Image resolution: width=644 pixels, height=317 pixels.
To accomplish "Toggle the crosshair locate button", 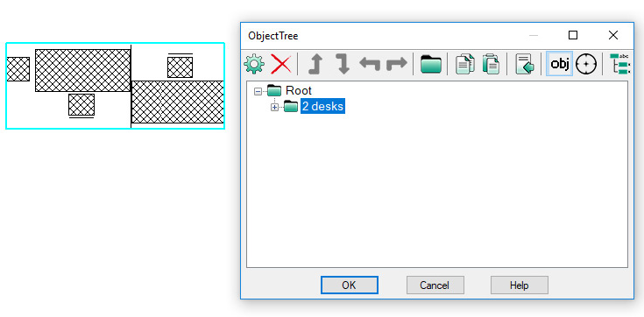I will tap(586, 65).
